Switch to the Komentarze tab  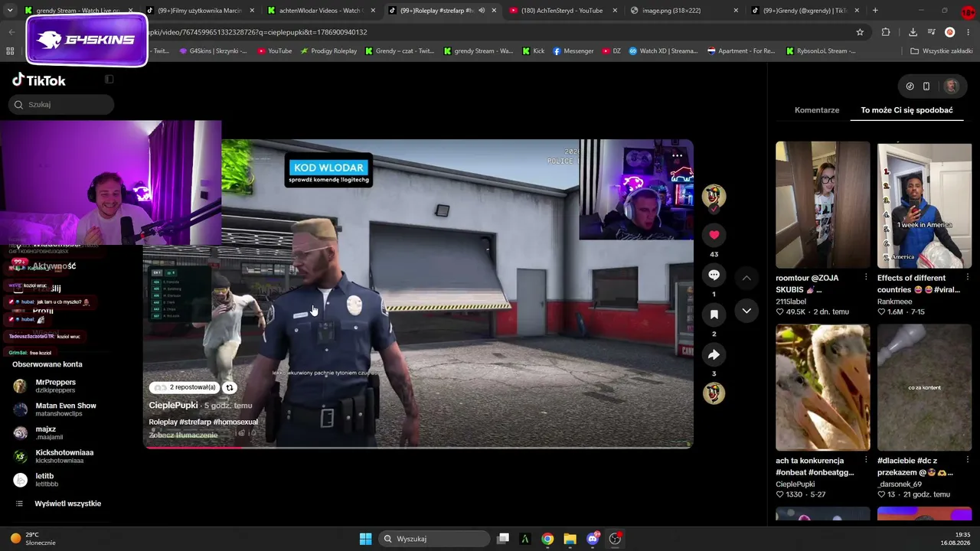coord(817,110)
